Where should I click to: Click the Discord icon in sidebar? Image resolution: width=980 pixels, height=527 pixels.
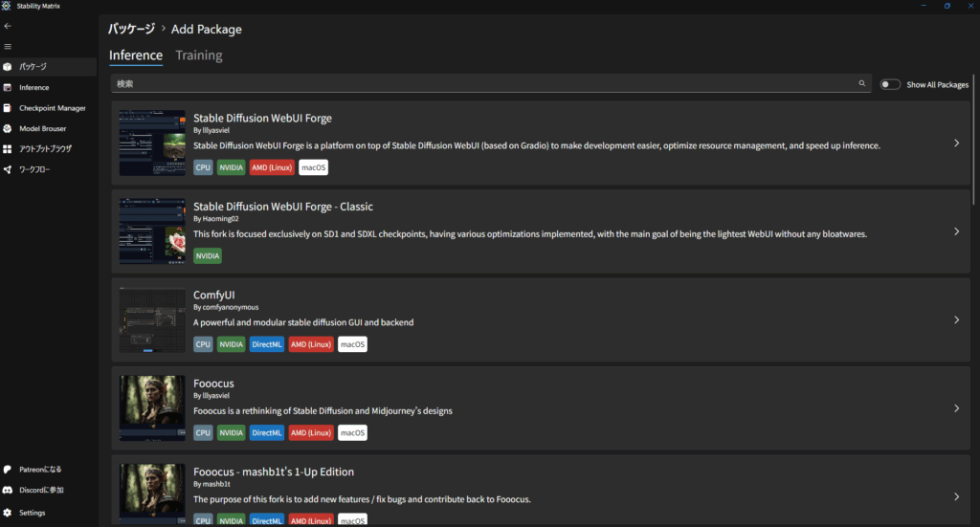pyautogui.click(x=8, y=491)
